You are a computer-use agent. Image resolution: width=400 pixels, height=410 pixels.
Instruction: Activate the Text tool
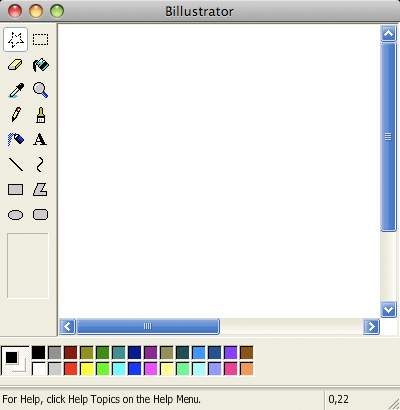tap(40, 139)
